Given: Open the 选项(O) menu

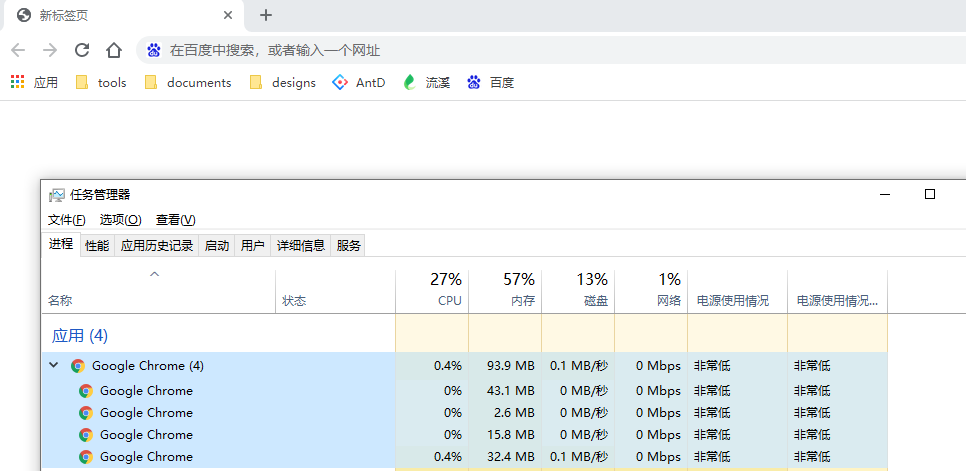Looking at the screenshot, I should pyautogui.click(x=121, y=220).
